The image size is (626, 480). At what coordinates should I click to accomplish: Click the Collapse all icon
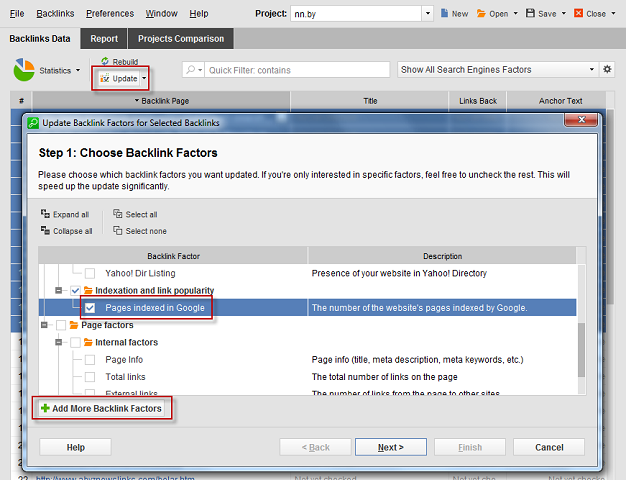(45, 230)
